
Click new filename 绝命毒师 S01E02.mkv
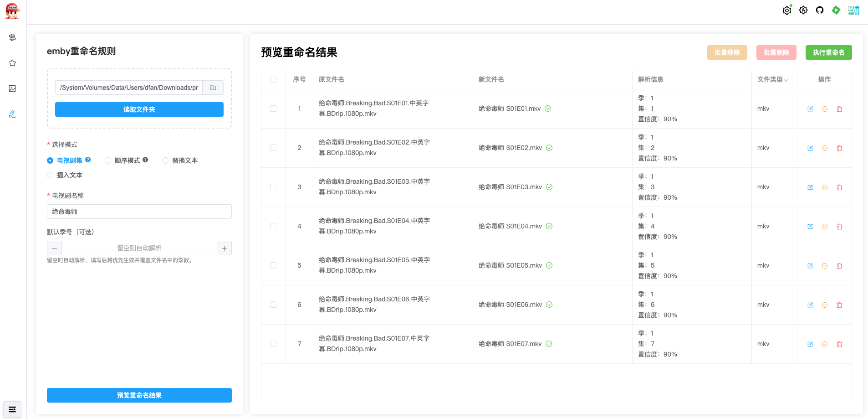[510, 148]
